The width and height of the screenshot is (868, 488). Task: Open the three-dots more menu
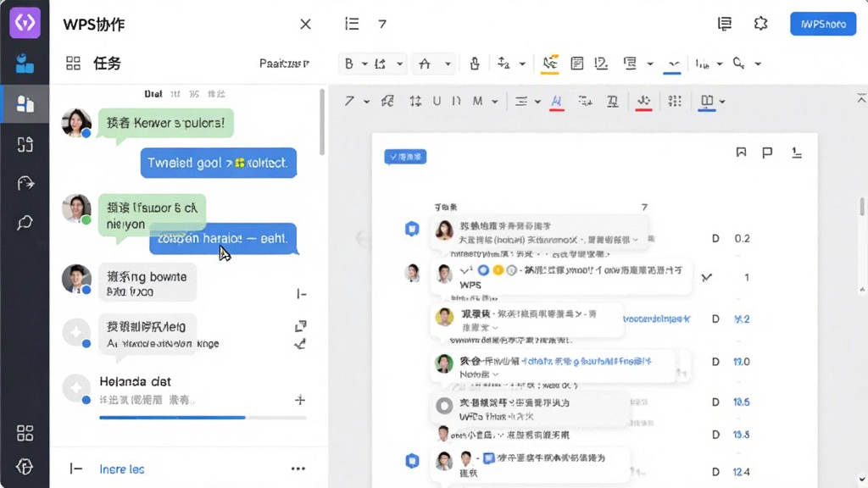298,469
